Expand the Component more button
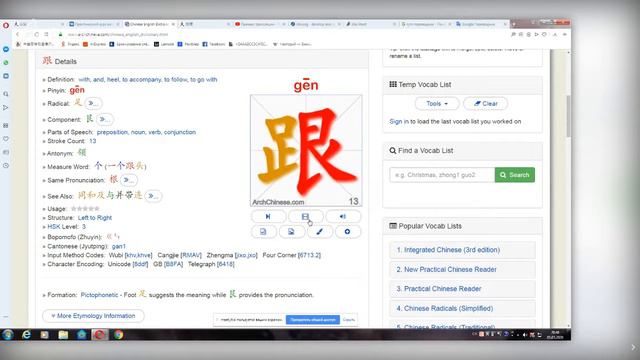 coord(105,119)
